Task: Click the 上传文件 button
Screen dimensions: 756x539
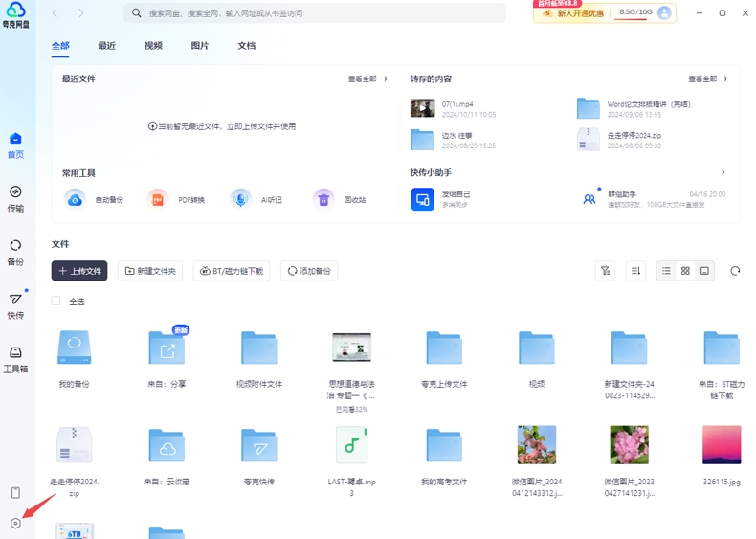Action: coord(79,271)
